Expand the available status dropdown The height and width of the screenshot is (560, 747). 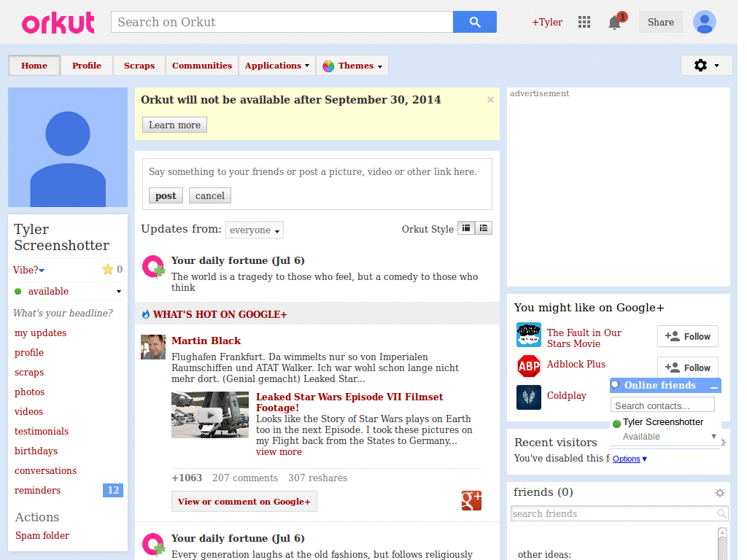pos(119,292)
